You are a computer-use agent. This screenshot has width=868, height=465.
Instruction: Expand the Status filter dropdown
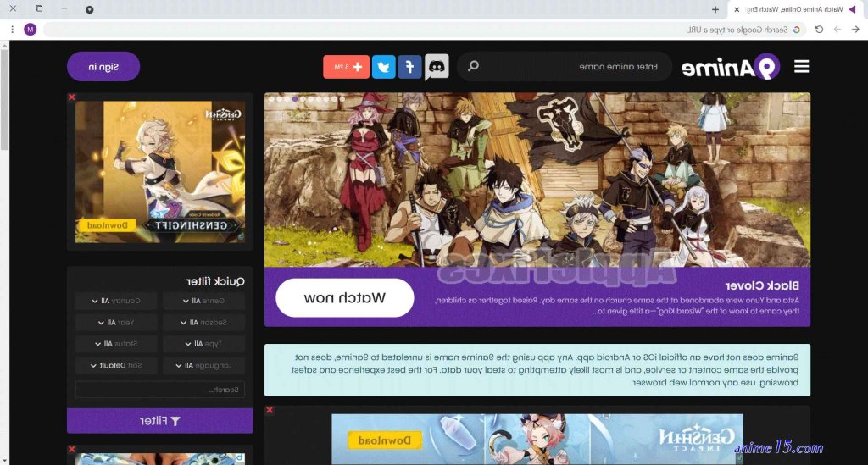point(116,344)
